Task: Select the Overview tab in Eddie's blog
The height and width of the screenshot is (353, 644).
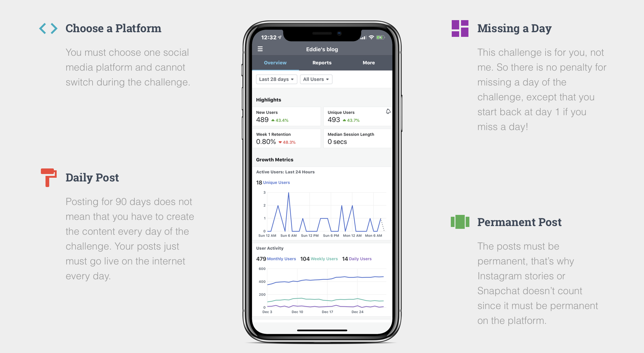Action: click(276, 63)
